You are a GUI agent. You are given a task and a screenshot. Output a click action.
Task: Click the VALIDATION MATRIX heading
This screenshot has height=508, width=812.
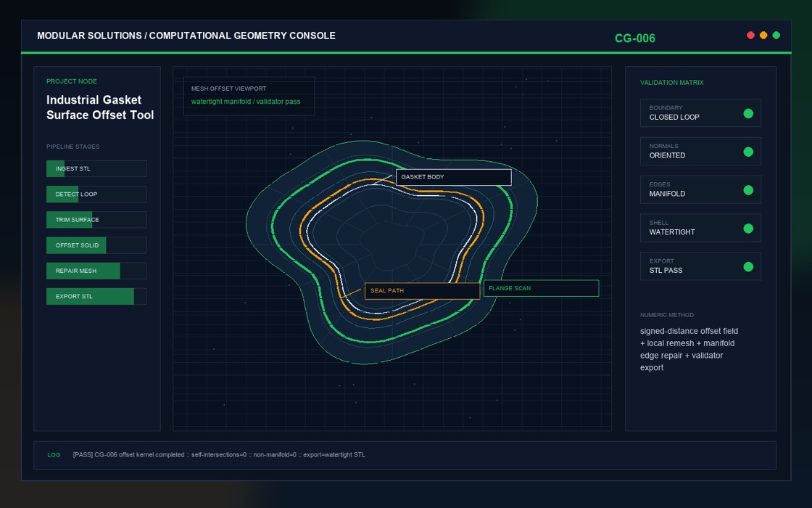pos(671,83)
